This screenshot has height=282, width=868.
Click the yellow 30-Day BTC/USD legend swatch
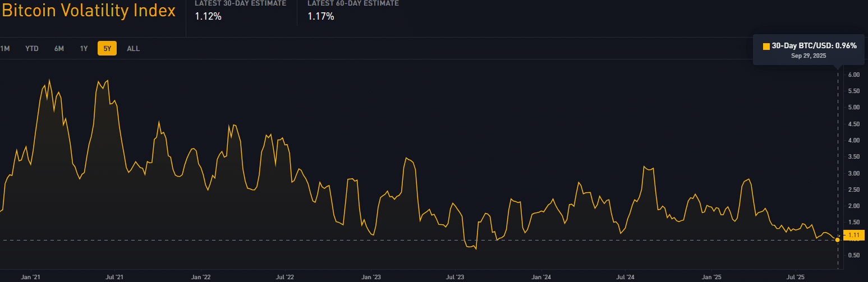[766, 46]
